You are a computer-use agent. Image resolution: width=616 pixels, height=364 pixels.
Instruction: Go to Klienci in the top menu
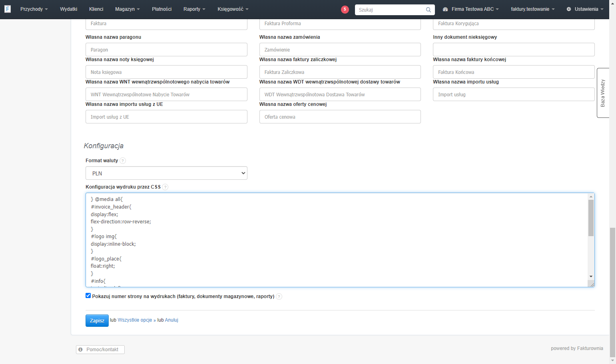(x=96, y=9)
